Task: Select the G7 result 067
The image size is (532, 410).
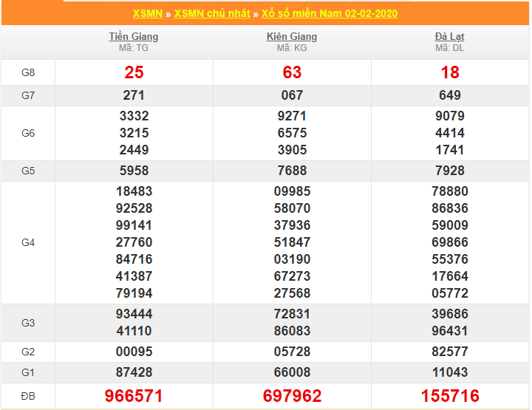Action: pos(292,95)
